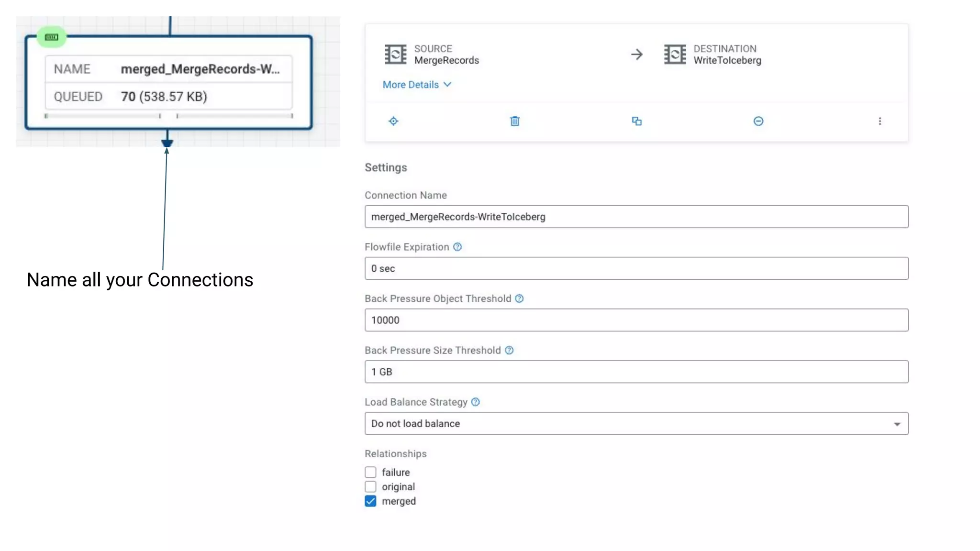Click the locate-on-canvas crosshair icon
Viewport: 980px width, 551px height.
click(x=393, y=121)
